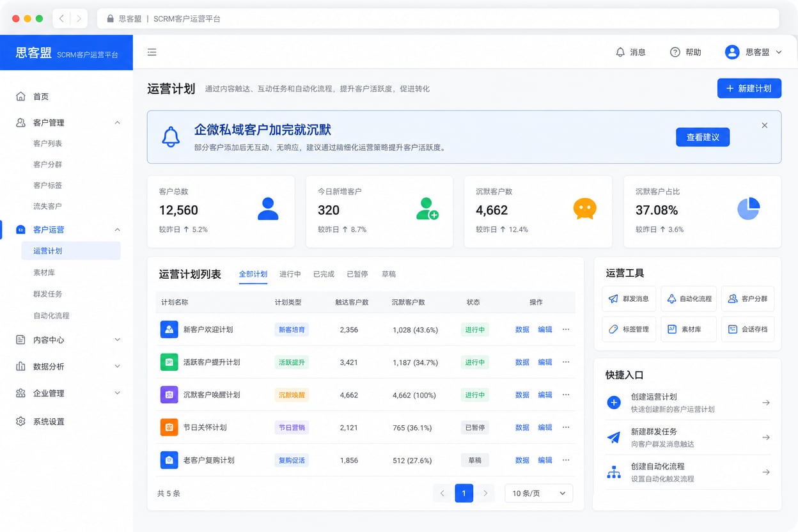Click the 系统设置 gear icon
The width and height of the screenshot is (798, 532).
[x=20, y=421]
